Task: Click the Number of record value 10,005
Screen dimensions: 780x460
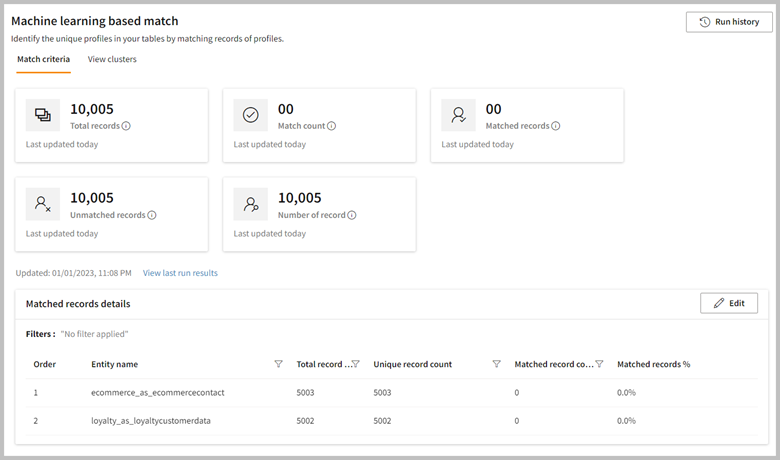Action: [x=299, y=198]
